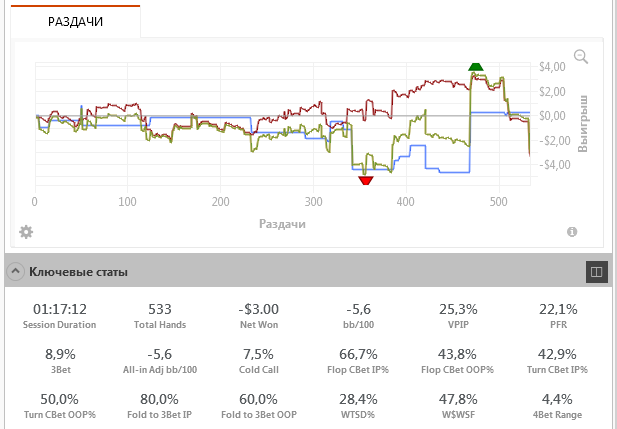
Task: Click the Ключевые статы header title
Action: (78, 271)
